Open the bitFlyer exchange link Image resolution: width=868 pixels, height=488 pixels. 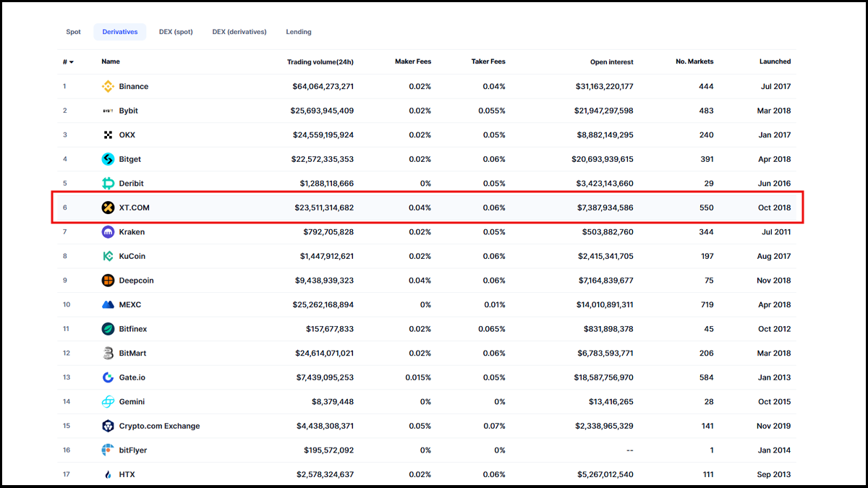[x=134, y=450]
